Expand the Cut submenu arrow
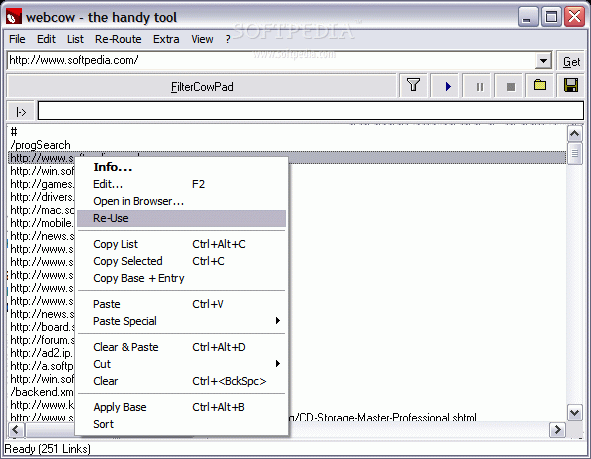The height and width of the screenshot is (459, 591). pos(278,364)
